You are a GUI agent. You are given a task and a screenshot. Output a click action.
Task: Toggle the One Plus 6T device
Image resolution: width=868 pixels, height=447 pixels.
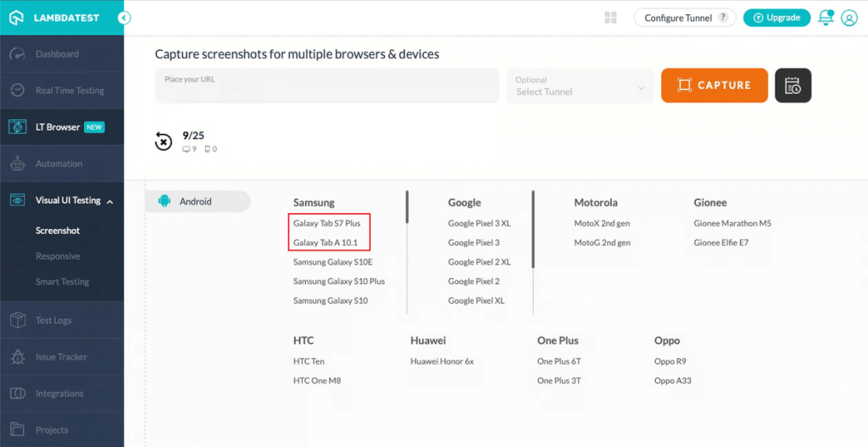(559, 361)
